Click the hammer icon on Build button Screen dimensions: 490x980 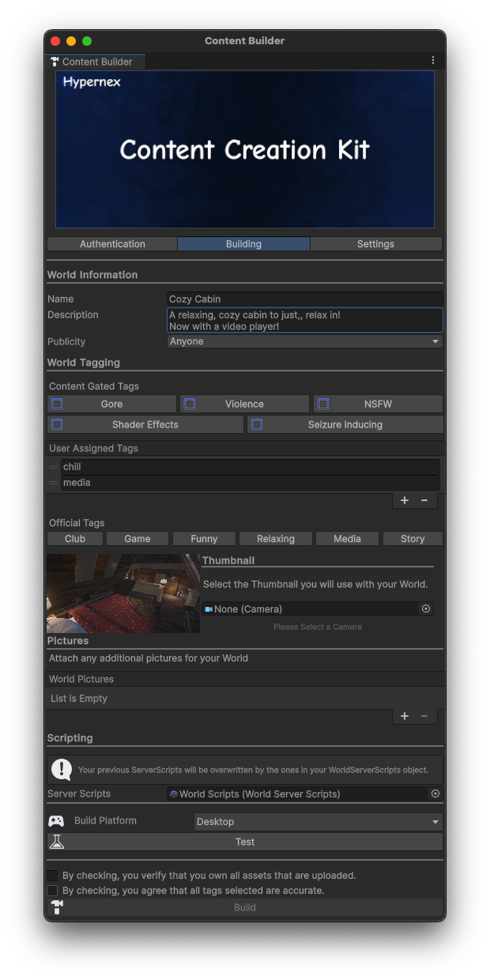(56, 907)
